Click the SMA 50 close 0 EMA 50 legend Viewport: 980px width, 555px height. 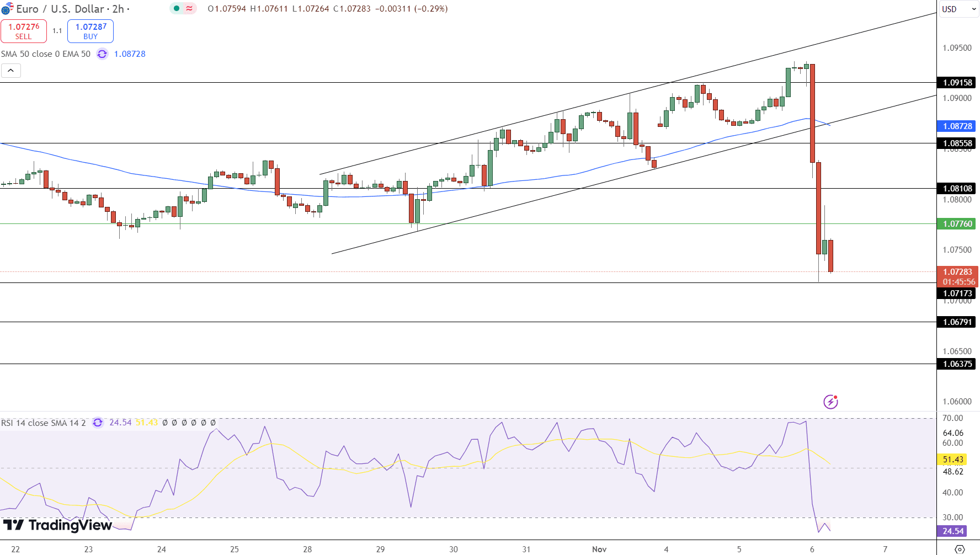coord(46,54)
